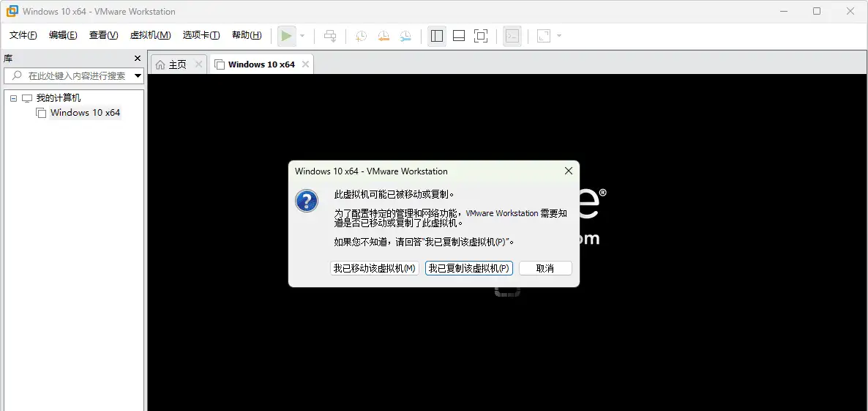Click send Ctrl+Alt+Del toolbar icon
The height and width of the screenshot is (411, 868).
(x=330, y=36)
